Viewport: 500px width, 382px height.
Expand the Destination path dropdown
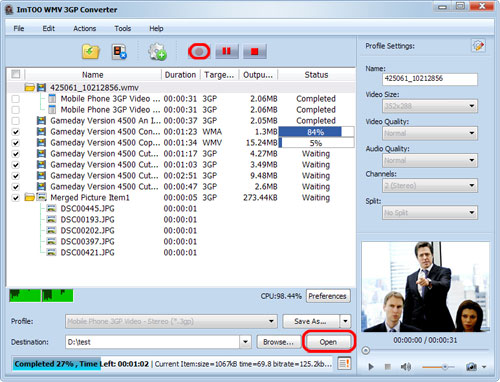tap(245, 342)
